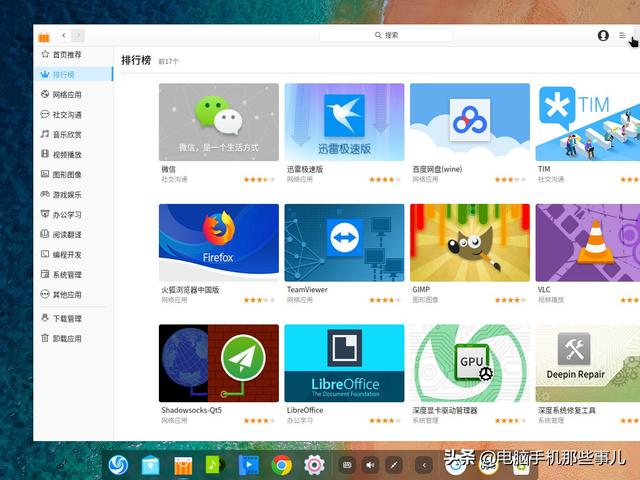Open 游戏娱乐 category

point(66,194)
